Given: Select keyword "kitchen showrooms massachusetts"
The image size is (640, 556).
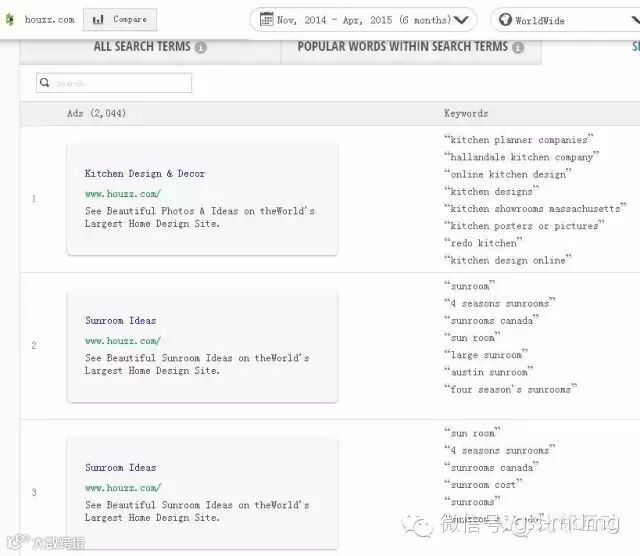Looking at the screenshot, I should tap(535, 209).
